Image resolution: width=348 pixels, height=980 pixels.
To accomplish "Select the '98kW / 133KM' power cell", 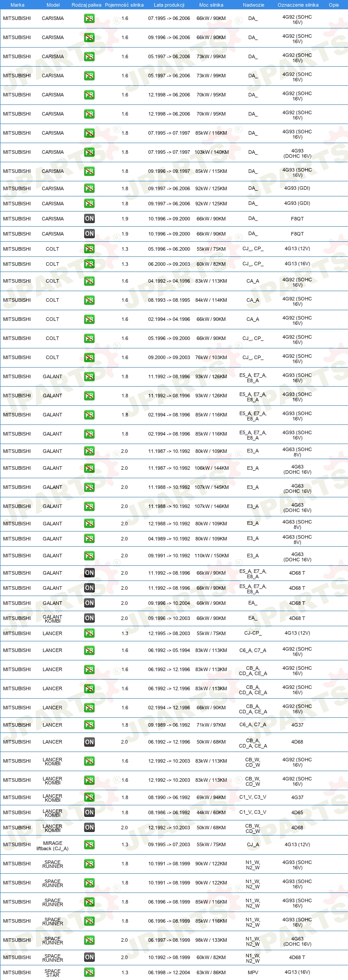I will click(211, 940).
